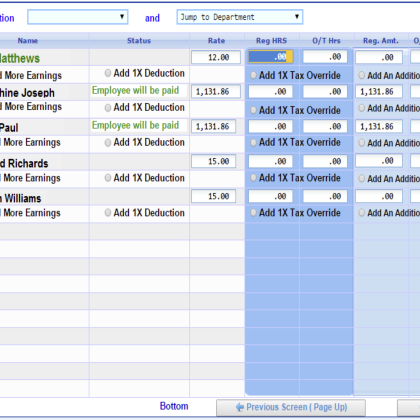Click Reg. Amt. field in Matthews row
420x420 pixels.
379,57
